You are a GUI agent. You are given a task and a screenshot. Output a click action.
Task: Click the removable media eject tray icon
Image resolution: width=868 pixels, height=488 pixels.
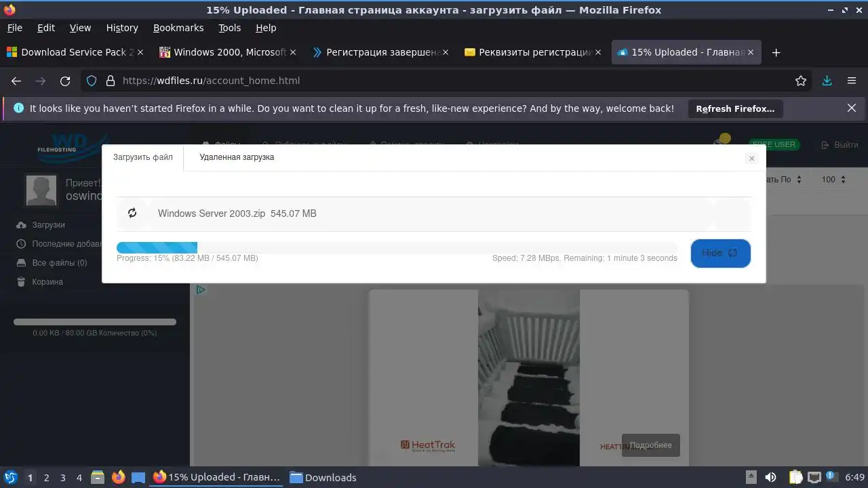pyautogui.click(x=751, y=477)
